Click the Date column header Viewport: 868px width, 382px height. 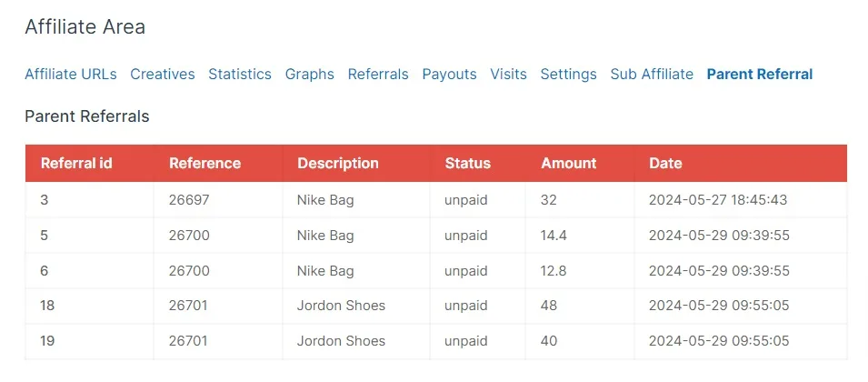coord(665,164)
